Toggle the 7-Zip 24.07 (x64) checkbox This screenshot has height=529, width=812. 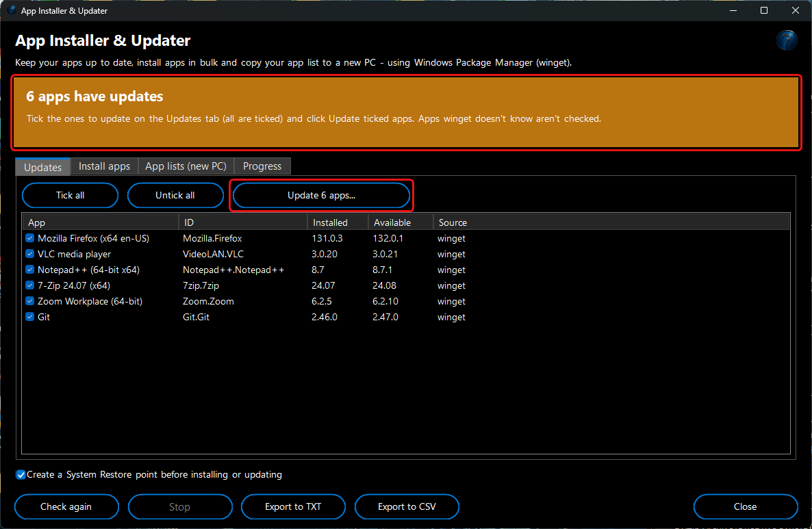30,285
